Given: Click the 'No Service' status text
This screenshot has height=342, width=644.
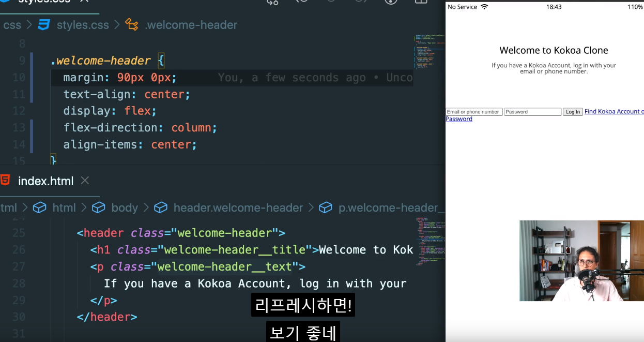Looking at the screenshot, I should pyautogui.click(x=462, y=7).
